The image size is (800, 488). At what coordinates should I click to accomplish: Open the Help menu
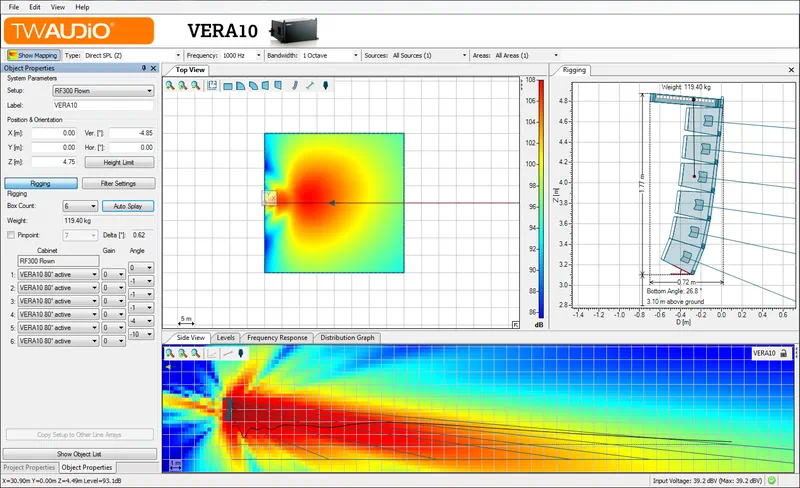point(82,7)
